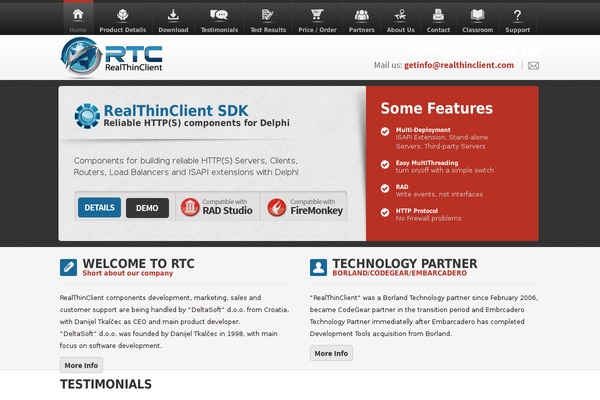
Task: Click the Some Features heading
Action: point(437,108)
